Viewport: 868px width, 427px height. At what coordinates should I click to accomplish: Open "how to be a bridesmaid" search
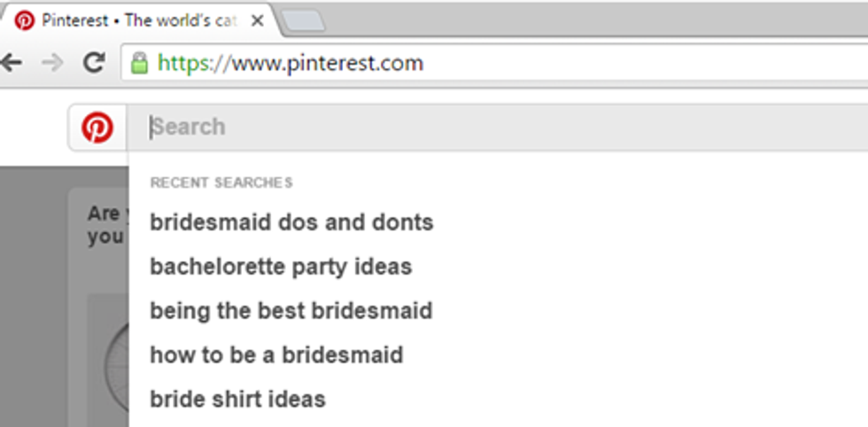[276, 355]
